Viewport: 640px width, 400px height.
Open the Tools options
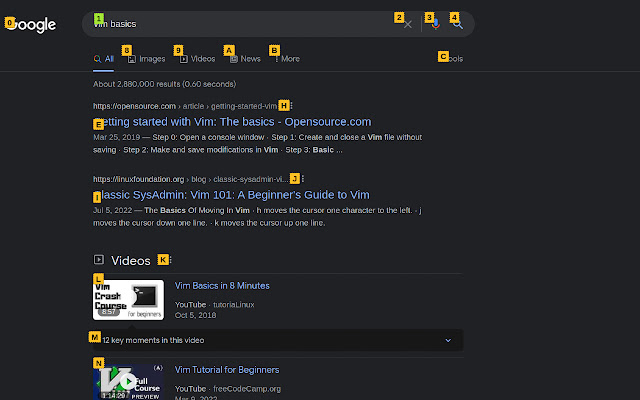(452, 59)
